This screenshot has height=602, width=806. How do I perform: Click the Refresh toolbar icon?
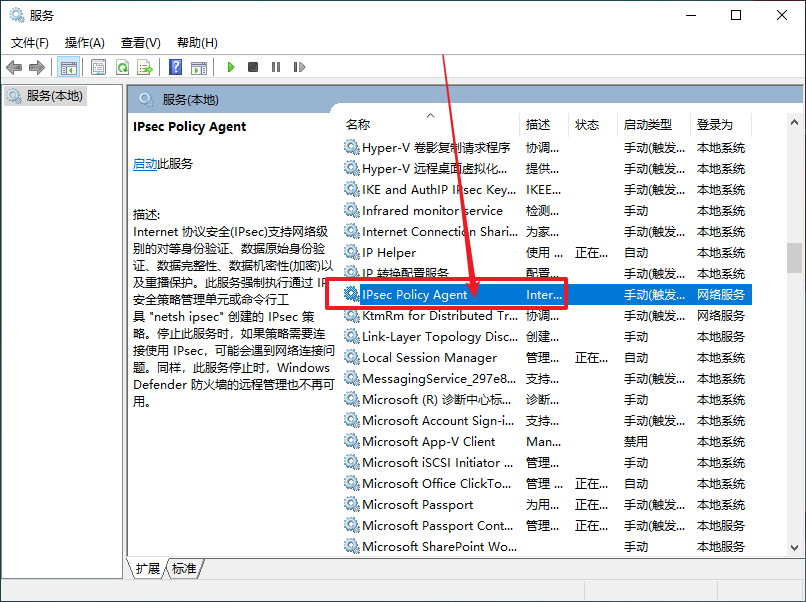(x=122, y=67)
